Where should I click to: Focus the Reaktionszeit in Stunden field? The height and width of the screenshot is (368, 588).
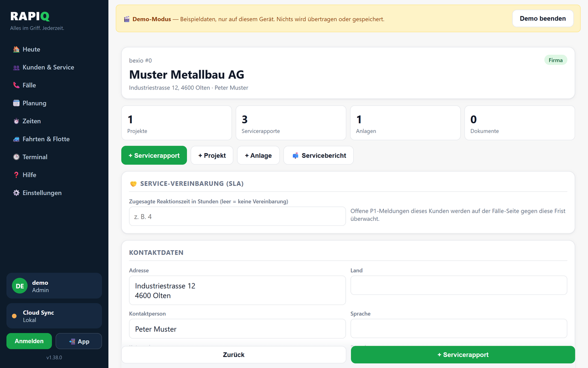pyautogui.click(x=237, y=217)
